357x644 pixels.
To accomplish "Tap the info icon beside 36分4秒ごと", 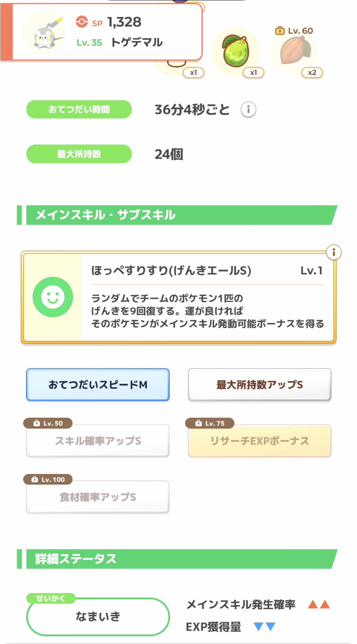I will point(248,110).
